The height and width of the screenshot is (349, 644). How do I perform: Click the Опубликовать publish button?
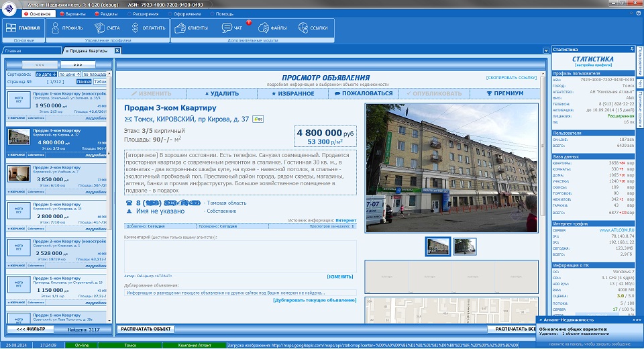coord(434,94)
